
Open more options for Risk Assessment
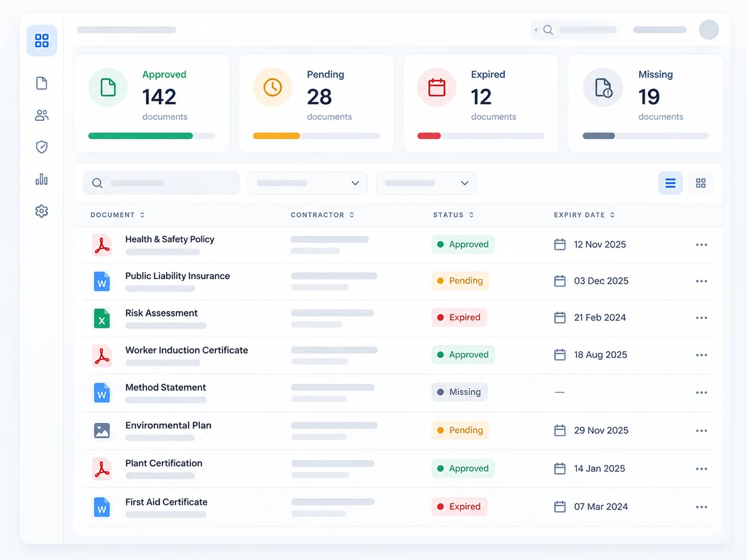[701, 318]
